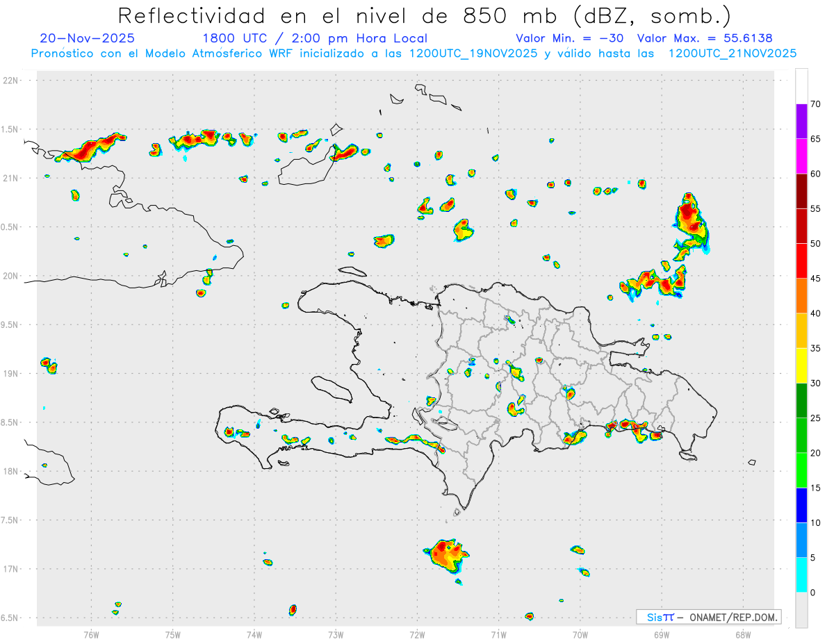Click the "Sis - ONAMET/REP.DOM." label box
This screenshot has height=644, width=834.
(709, 617)
